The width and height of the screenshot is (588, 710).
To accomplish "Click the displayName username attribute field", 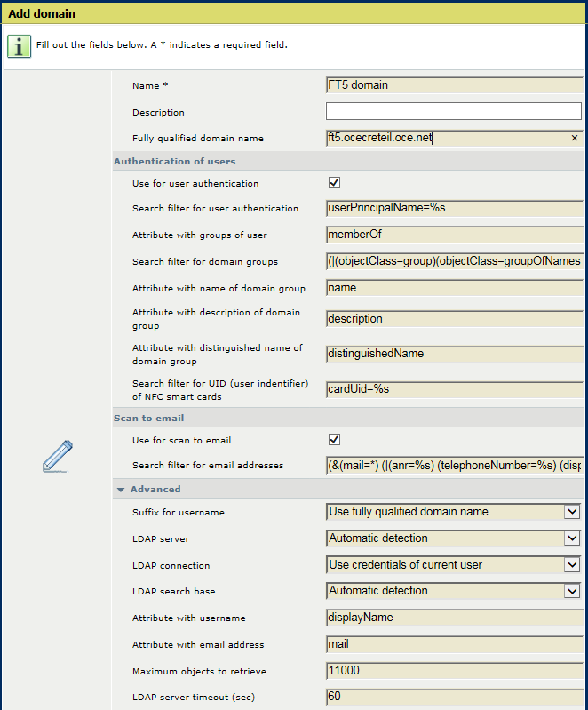I will tap(455, 618).
